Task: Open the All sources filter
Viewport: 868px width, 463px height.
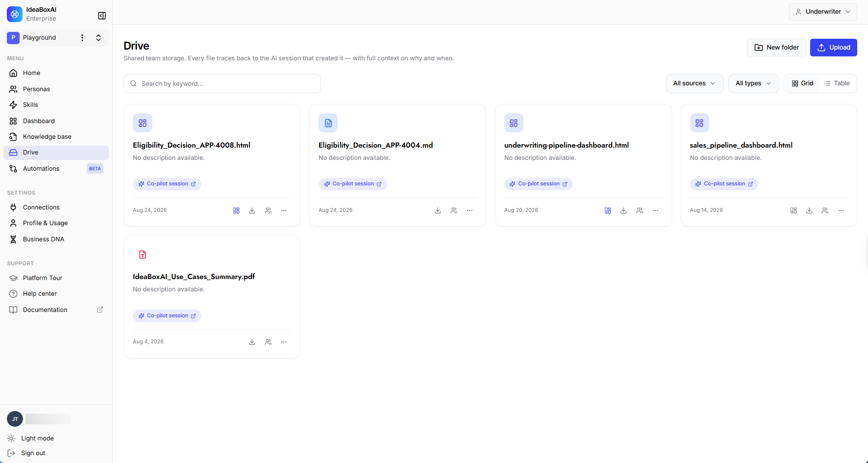Action: [x=694, y=83]
